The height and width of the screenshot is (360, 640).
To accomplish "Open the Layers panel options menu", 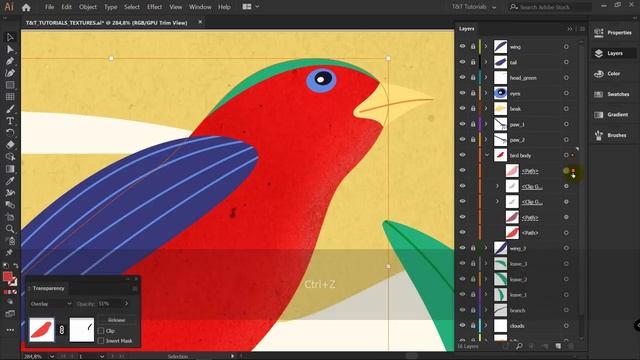I will 582,29.
